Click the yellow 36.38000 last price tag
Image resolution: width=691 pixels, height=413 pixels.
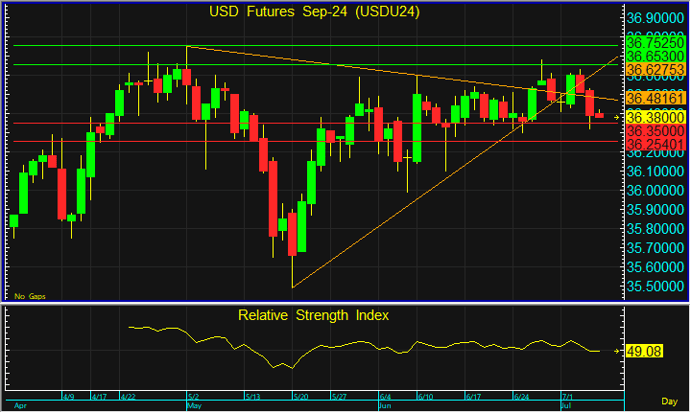[653, 117]
